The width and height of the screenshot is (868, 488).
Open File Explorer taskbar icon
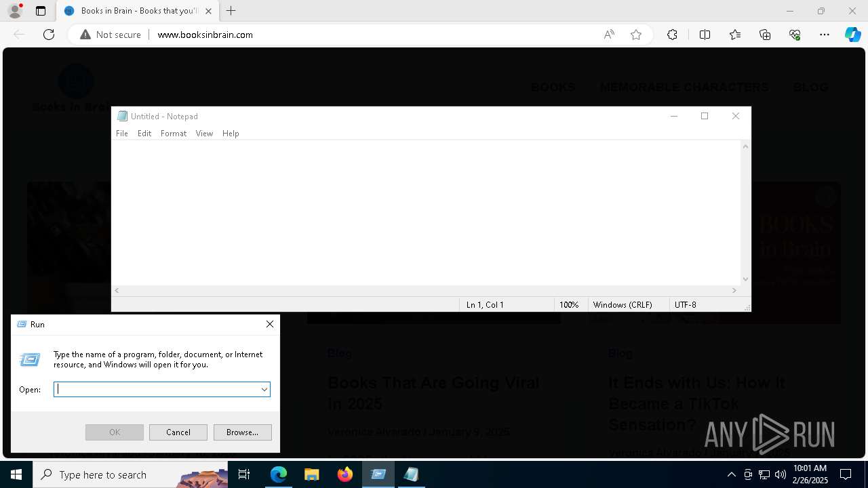[x=312, y=474]
